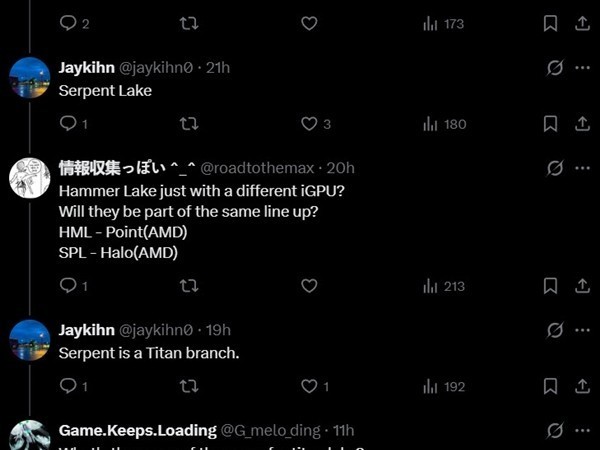Open more menu on roadtothemax post

(x=582, y=168)
